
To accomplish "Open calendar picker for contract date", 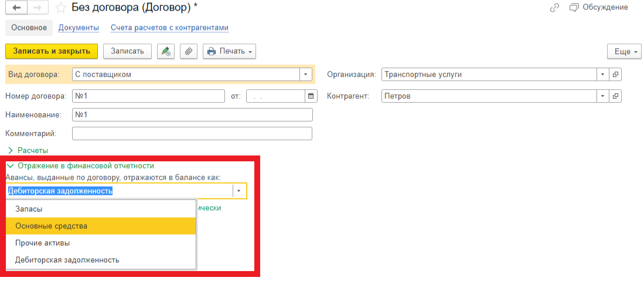I will click(311, 96).
